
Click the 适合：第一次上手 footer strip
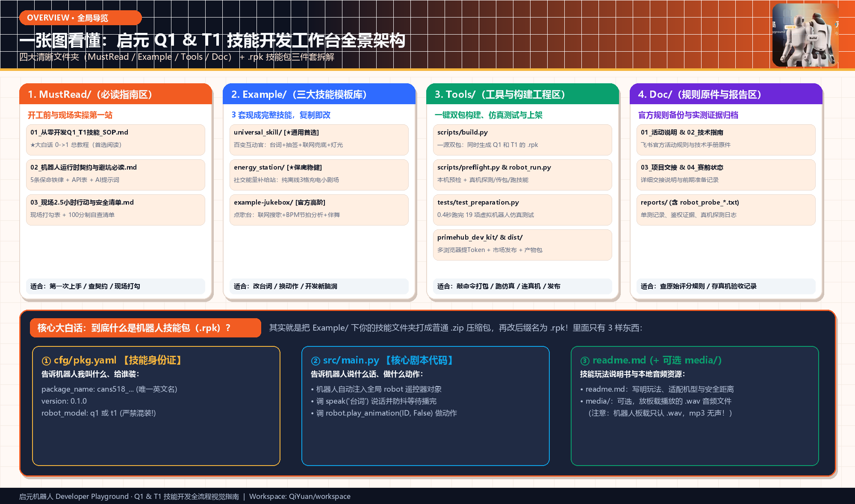coord(115,286)
